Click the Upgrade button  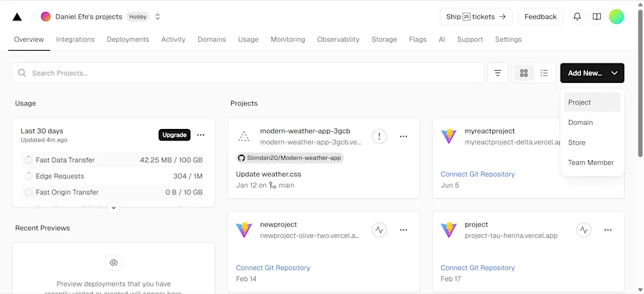(175, 135)
